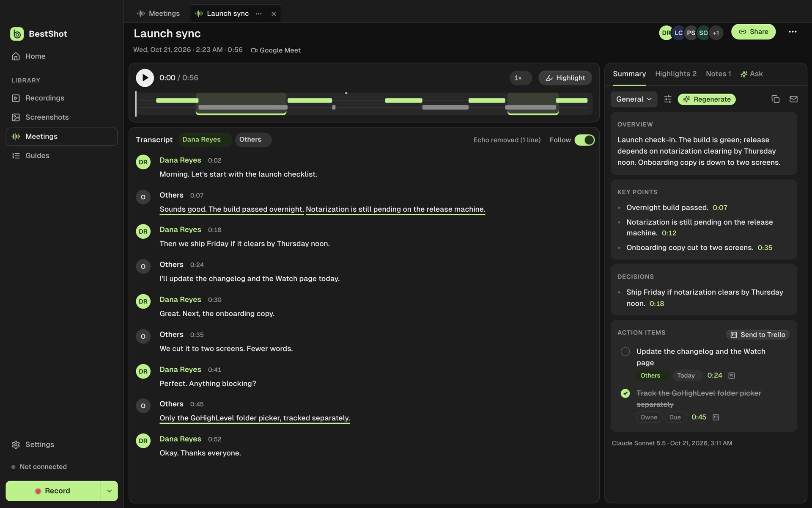This screenshot has width=812, height=508.
Task: Play the Launch sync recording
Action: tap(145, 78)
